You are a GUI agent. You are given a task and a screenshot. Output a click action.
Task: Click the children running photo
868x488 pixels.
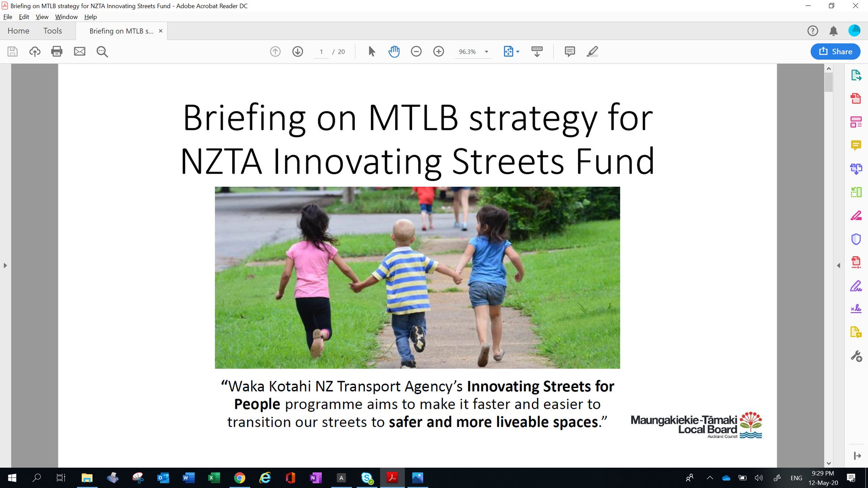[x=417, y=277]
